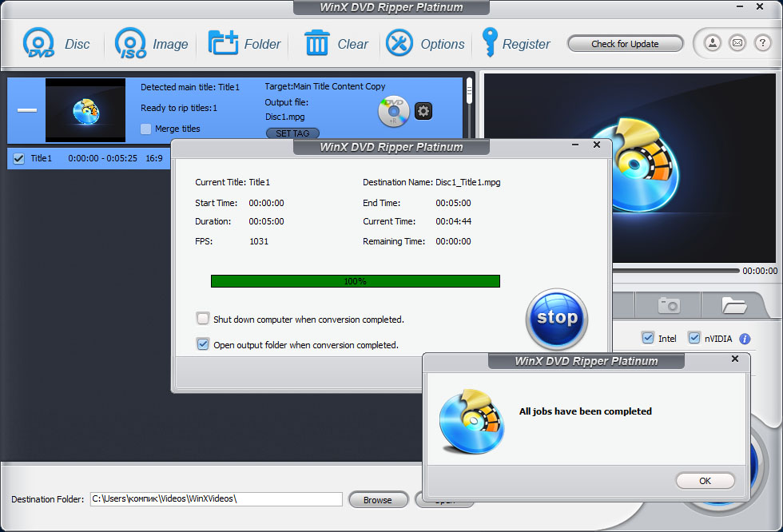The width and height of the screenshot is (783, 532).
Task: Open the ISO Image loader icon
Action: pyautogui.click(x=130, y=43)
